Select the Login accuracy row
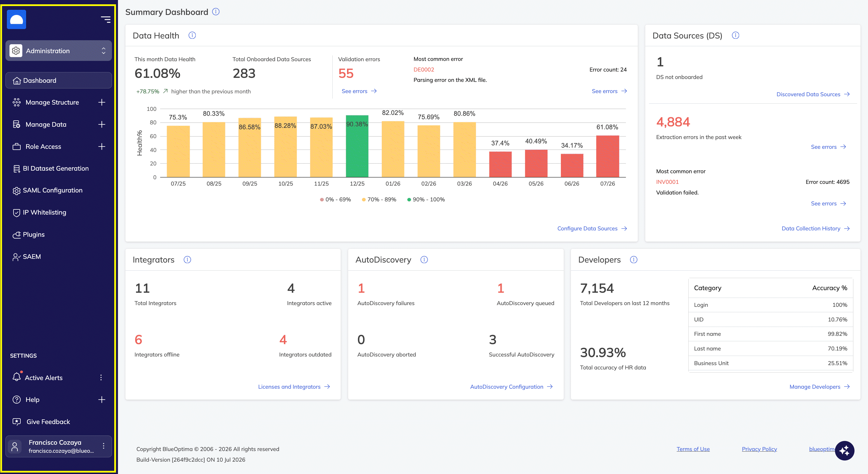Screen dimensions: 868x474 [x=771, y=305]
